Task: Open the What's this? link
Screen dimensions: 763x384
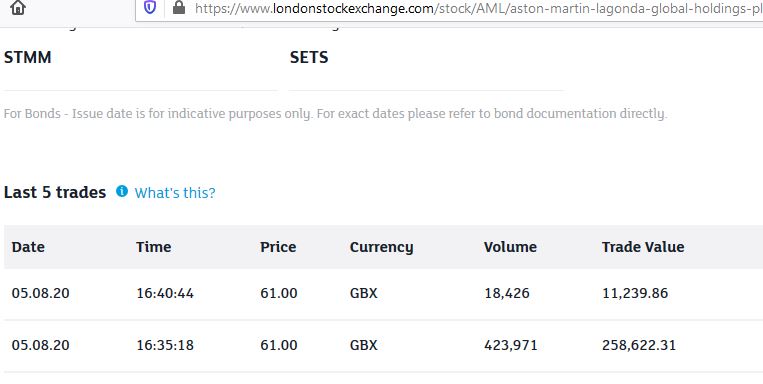Action: pyautogui.click(x=175, y=193)
